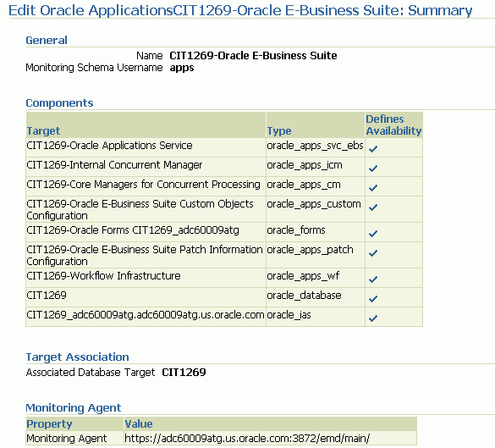Click the Monitoring Agent URL value
The height and width of the screenshot is (448, 495).
[247, 439]
